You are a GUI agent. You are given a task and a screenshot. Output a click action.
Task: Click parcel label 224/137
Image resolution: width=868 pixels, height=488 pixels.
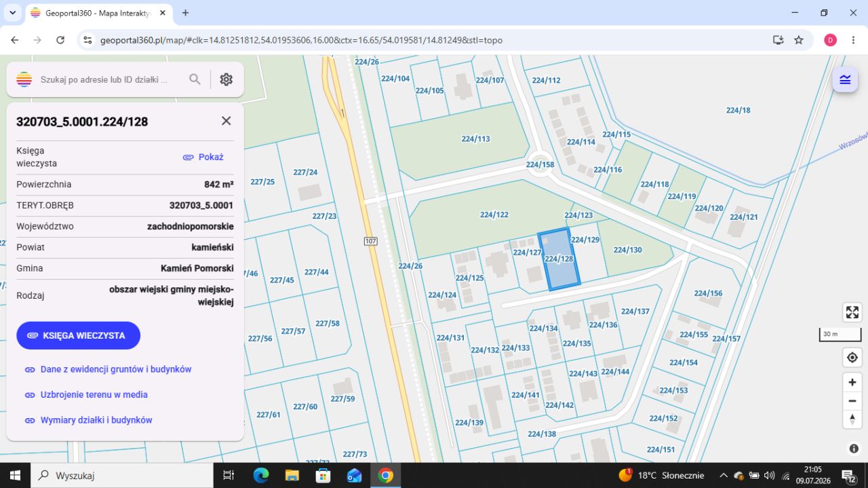coord(635,312)
